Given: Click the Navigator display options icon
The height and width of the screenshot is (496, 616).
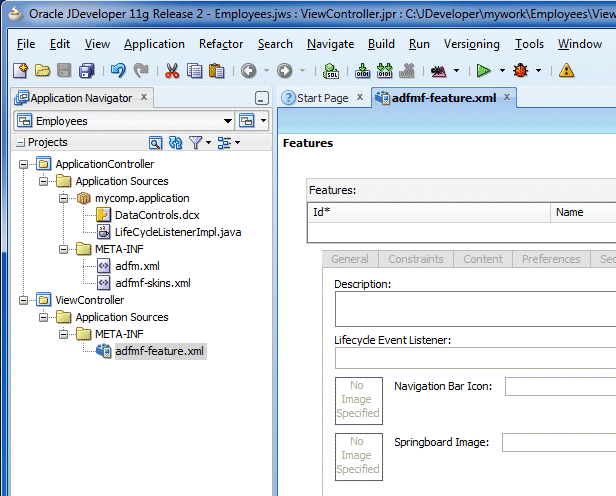Looking at the screenshot, I should 224,143.
